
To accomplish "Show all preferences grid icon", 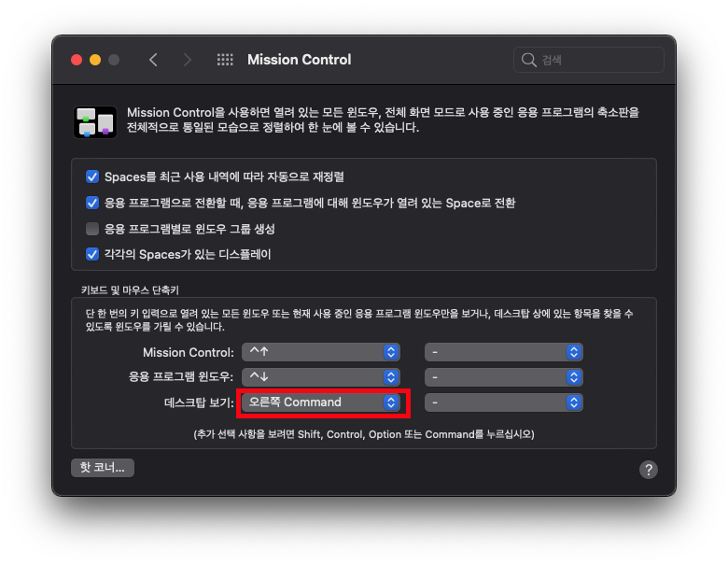I will coord(225,60).
